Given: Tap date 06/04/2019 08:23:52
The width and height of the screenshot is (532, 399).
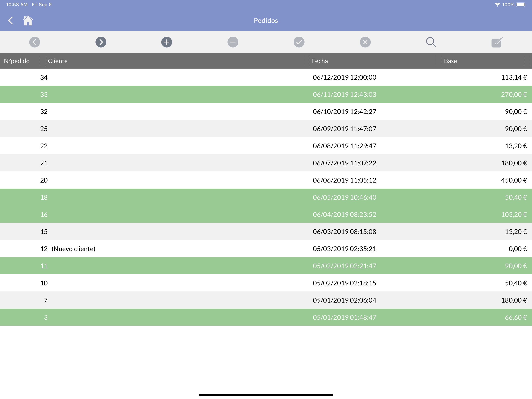Looking at the screenshot, I should tap(344, 215).
